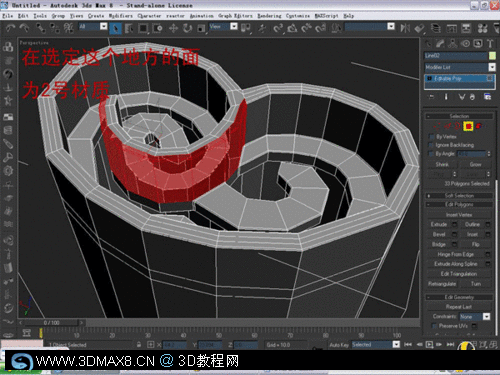Activate the Select and Rotate tool
This screenshot has height=375, width=500.
click(x=187, y=28)
